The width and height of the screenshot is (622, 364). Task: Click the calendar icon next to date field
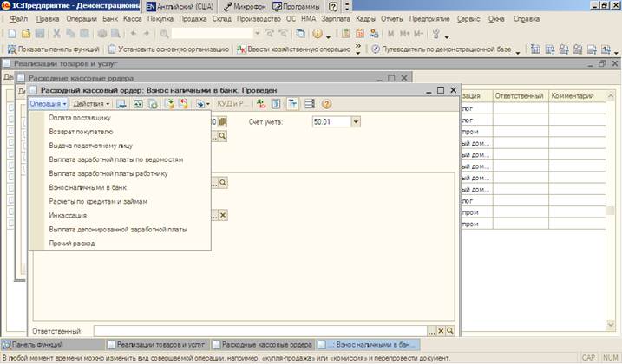(222, 122)
